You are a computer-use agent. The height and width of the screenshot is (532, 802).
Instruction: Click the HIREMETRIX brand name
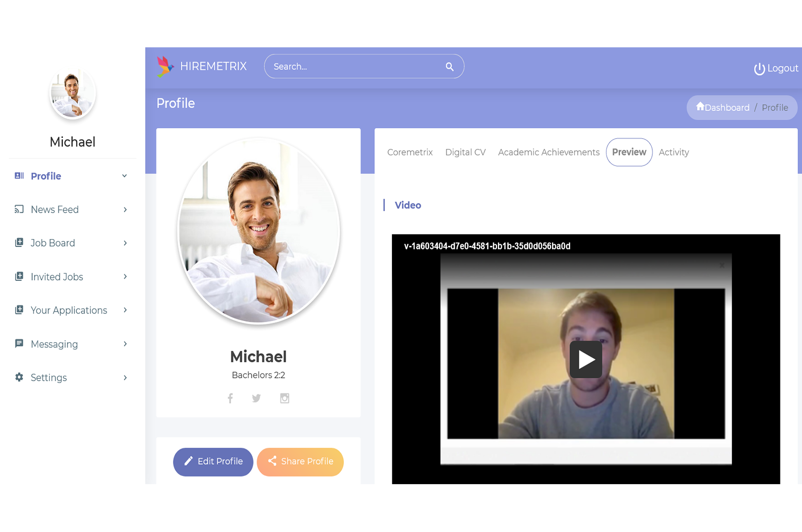213,66
